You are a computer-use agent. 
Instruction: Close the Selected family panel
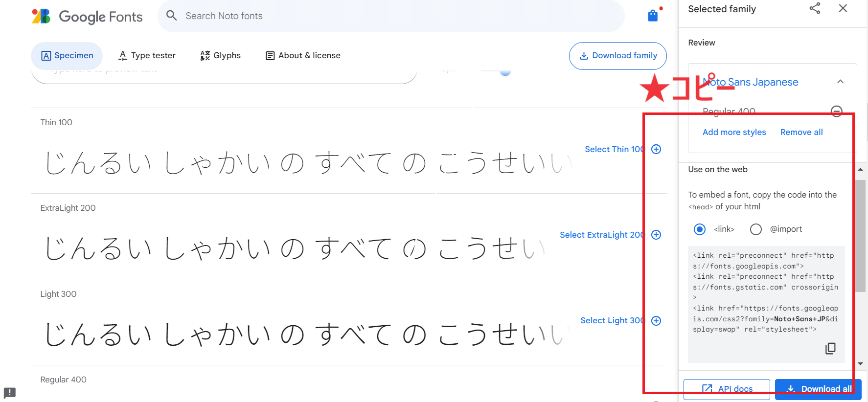pyautogui.click(x=843, y=8)
